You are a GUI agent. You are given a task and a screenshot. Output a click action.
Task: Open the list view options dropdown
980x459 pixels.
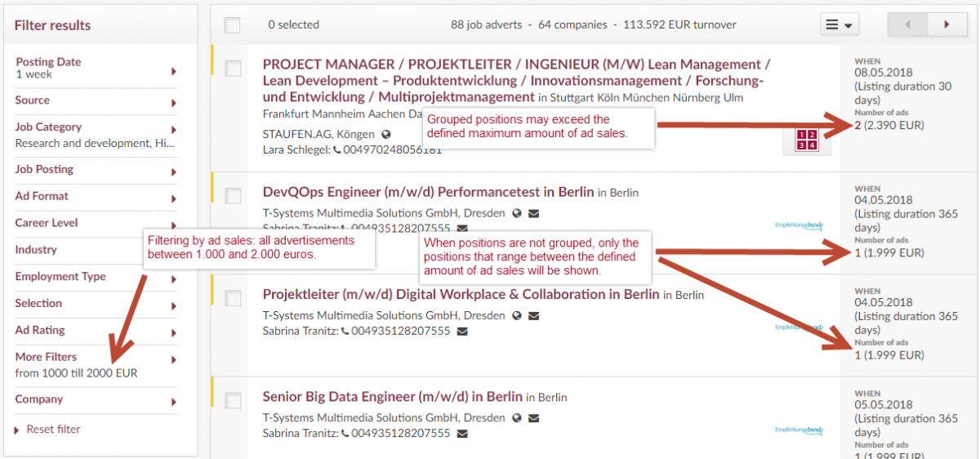pos(839,25)
